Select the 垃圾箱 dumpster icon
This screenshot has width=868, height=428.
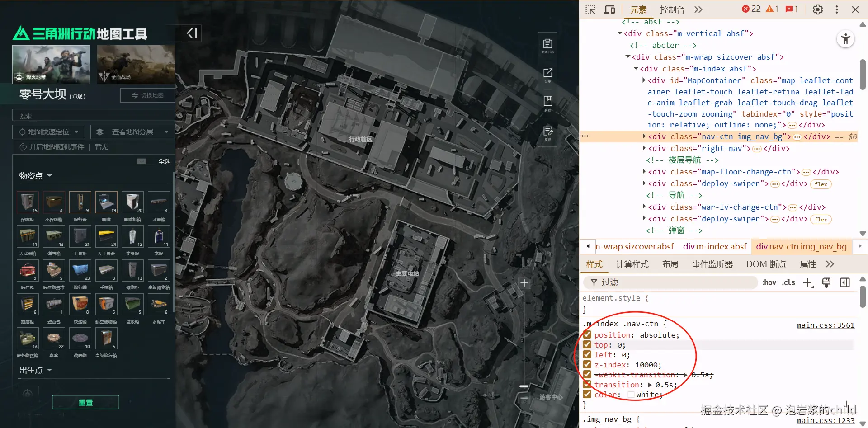pos(132,304)
